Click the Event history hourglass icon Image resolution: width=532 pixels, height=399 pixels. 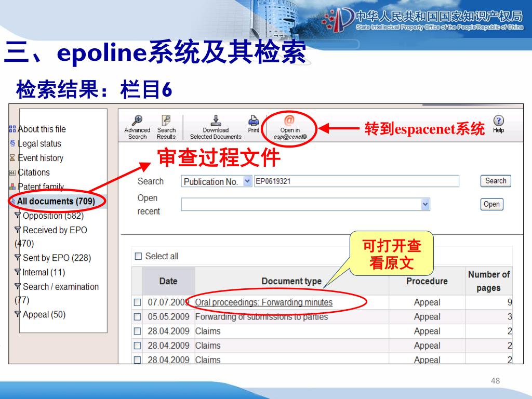12,158
